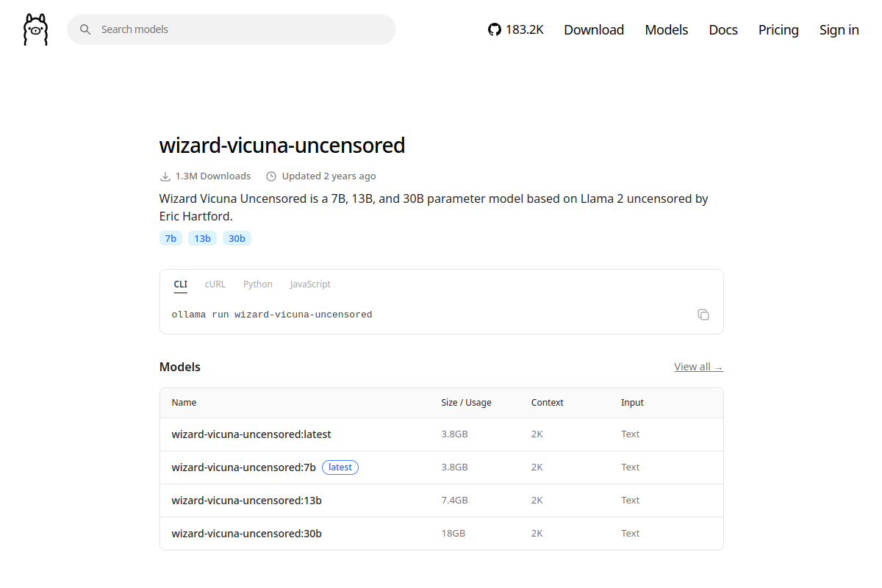Select the 7b size tag
The image size is (882, 588).
[x=171, y=238]
